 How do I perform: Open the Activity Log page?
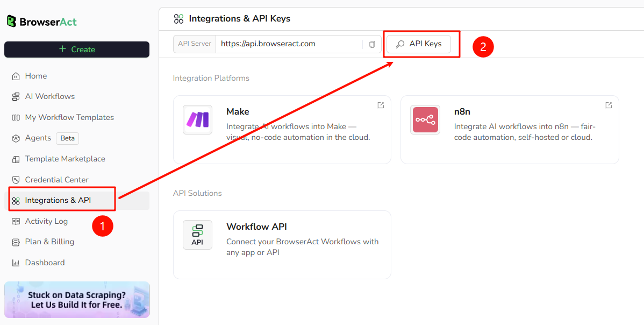pyautogui.click(x=77, y=222)
